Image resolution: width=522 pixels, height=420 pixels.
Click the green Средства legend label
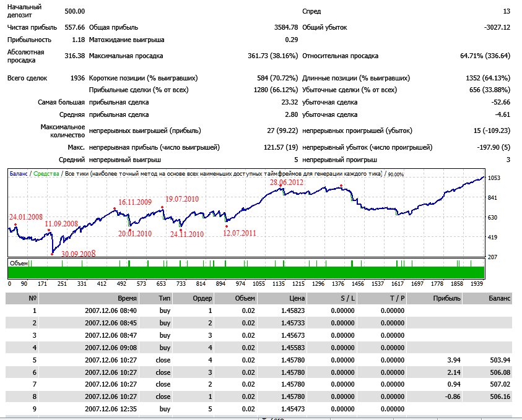point(46,174)
